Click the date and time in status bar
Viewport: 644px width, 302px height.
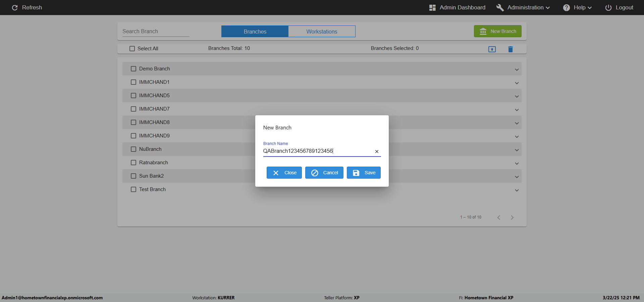coord(621,298)
